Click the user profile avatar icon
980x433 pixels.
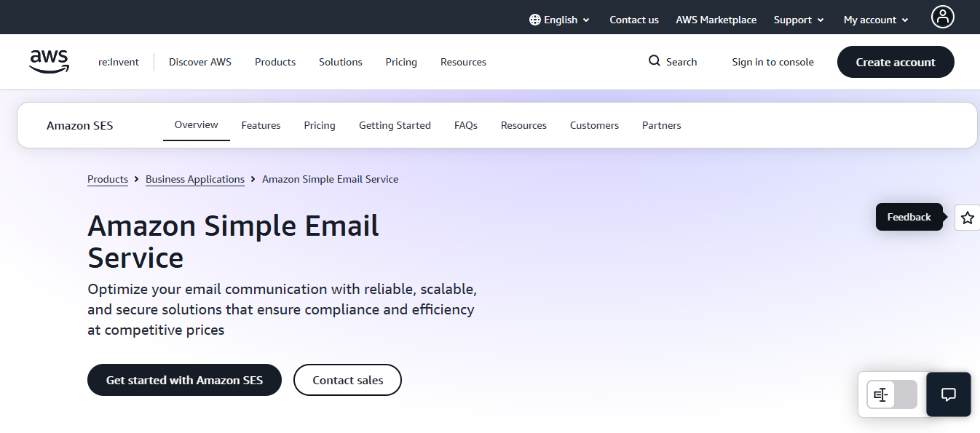(943, 17)
